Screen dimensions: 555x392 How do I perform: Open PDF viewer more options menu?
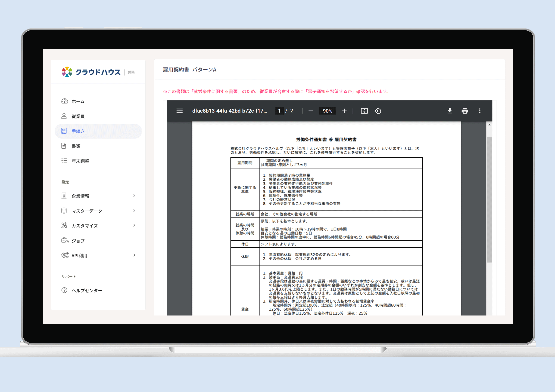[480, 111]
